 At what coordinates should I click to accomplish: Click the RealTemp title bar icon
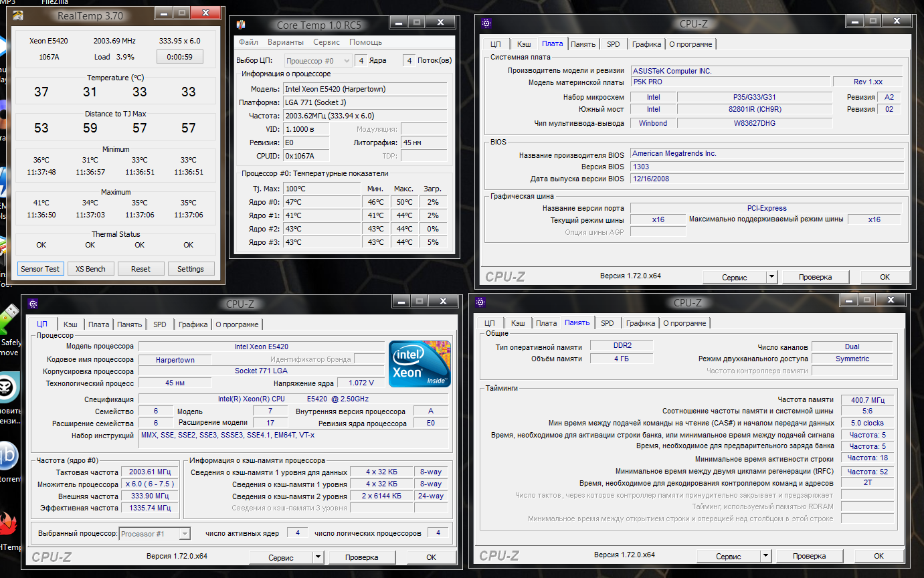(19, 15)
